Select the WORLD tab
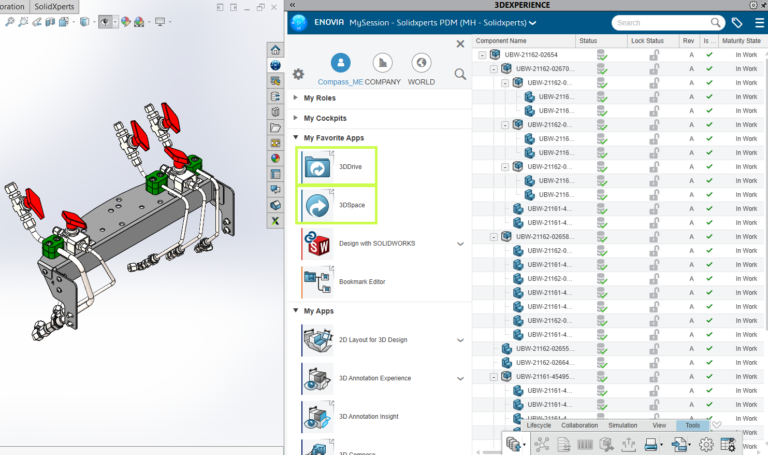 click(421, 69)
